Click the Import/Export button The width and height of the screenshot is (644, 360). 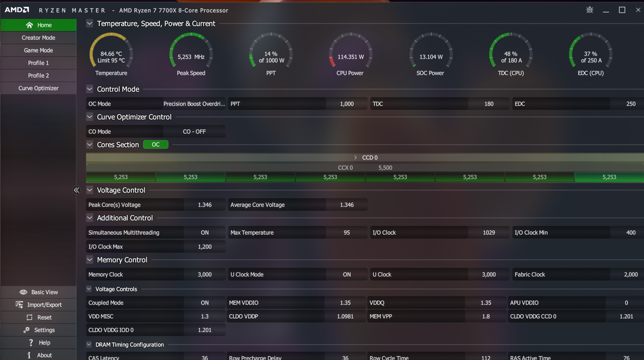click(38, 305)
